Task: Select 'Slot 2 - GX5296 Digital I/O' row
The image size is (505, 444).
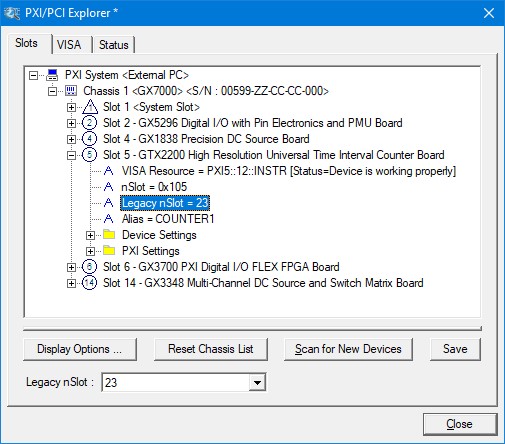Action: coord(253,123)
